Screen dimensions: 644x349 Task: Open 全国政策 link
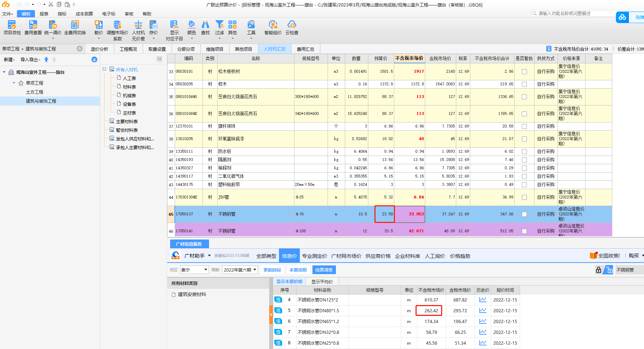click(x=605, y=256)
